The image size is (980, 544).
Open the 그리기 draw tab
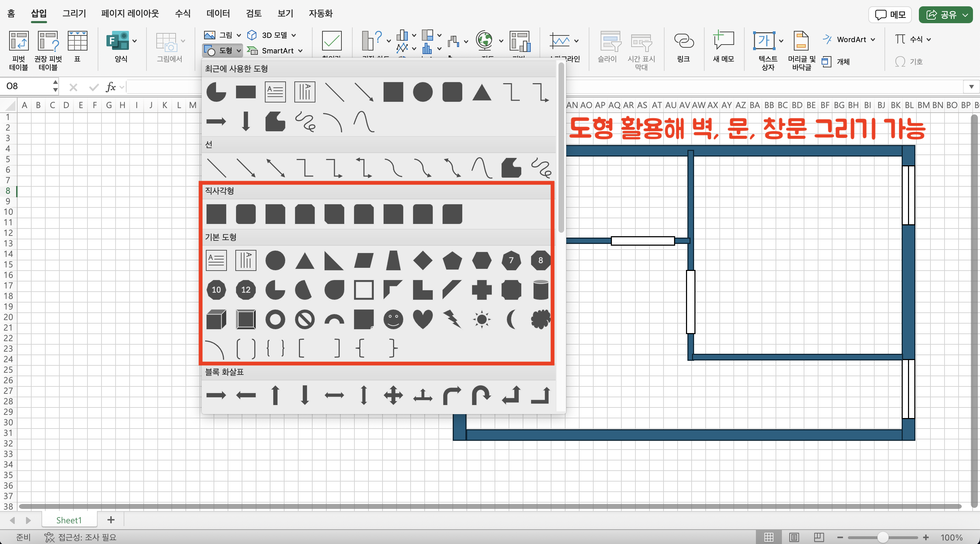coord(74,14)
